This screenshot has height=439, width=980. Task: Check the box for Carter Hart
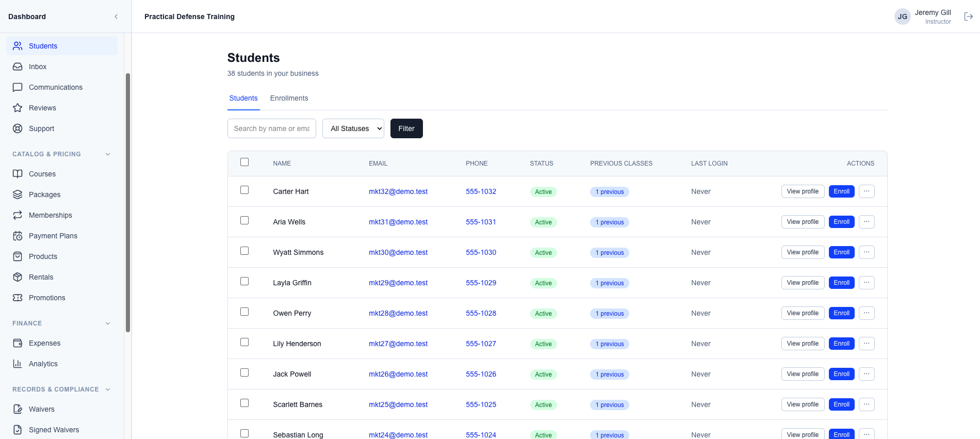(x=244, y=190)
